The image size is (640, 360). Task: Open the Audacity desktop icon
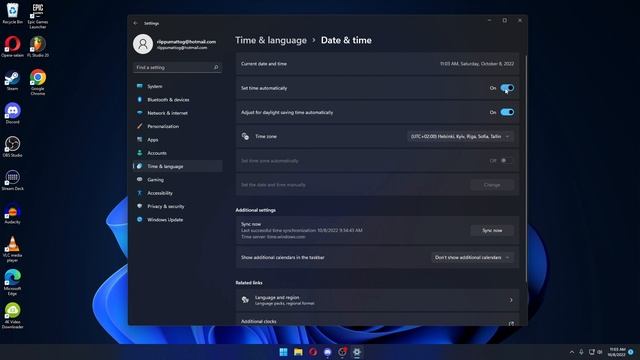13,213
